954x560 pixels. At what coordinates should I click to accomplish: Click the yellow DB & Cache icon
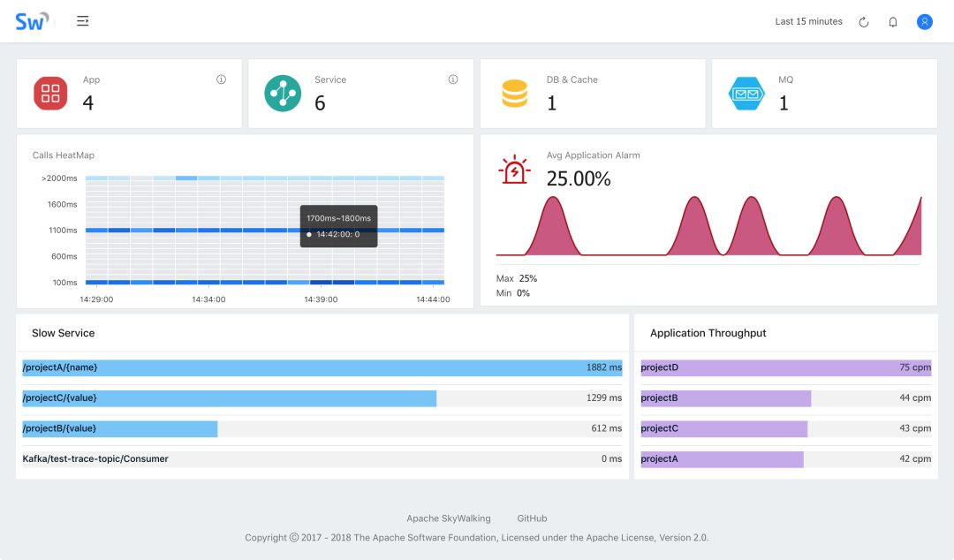[x=515, y=94]
